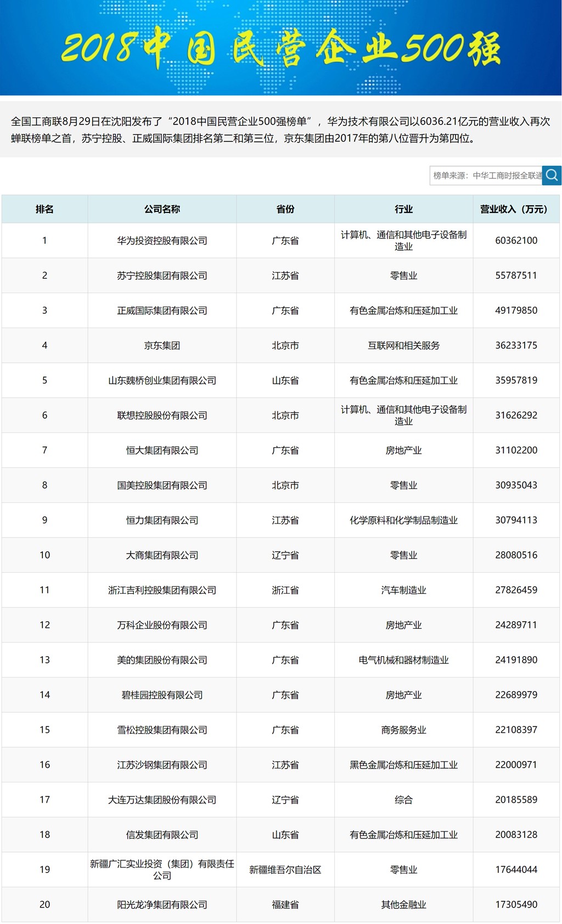Click on 京东集团 company name
Viewport: 562px width, 924px height.
coord(162,346)
